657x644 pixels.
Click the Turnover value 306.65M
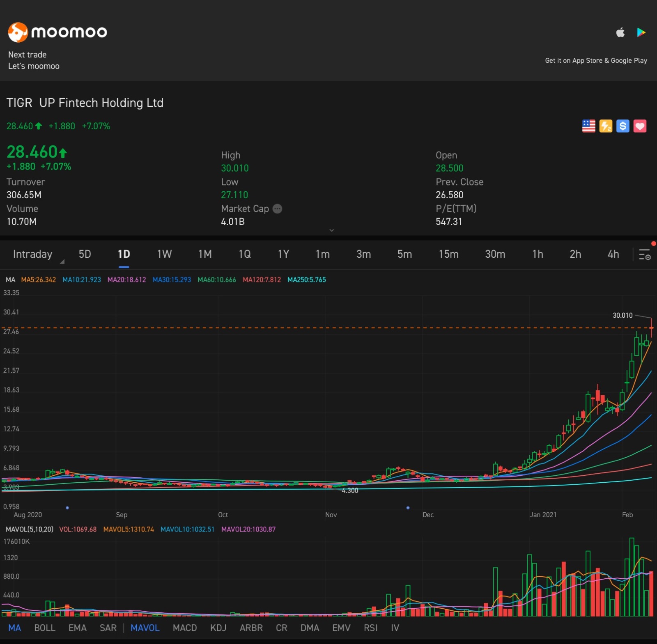click(24, 195)
